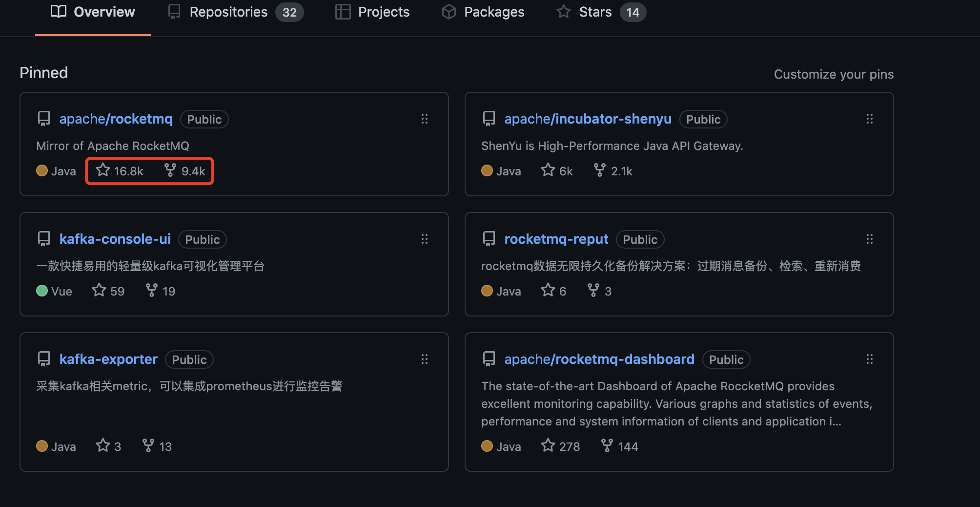
Task: Click repo icon beside apache/rocketmq-dashboard
Action: click(489, 359)
